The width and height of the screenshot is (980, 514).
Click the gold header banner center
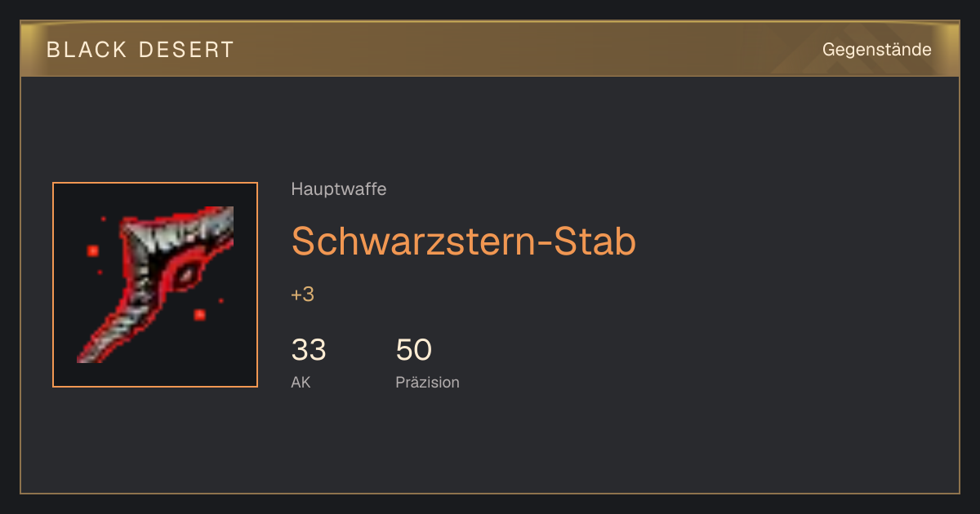point(490,49)
